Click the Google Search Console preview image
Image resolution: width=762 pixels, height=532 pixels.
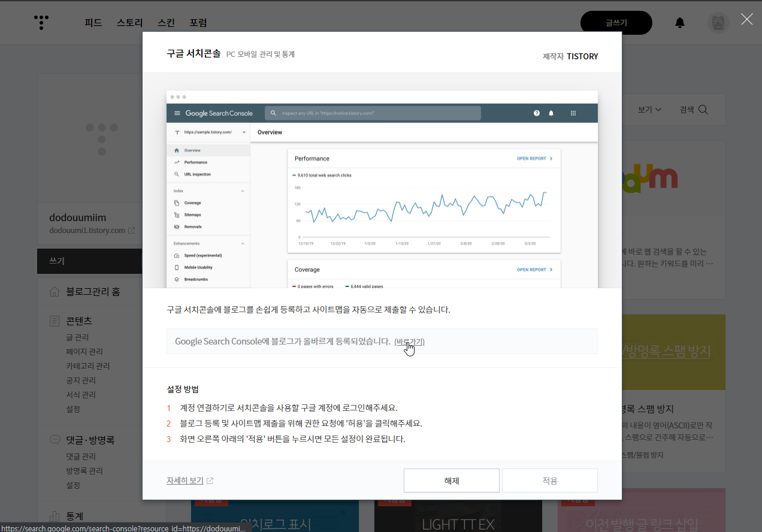(x=382, y=189)
